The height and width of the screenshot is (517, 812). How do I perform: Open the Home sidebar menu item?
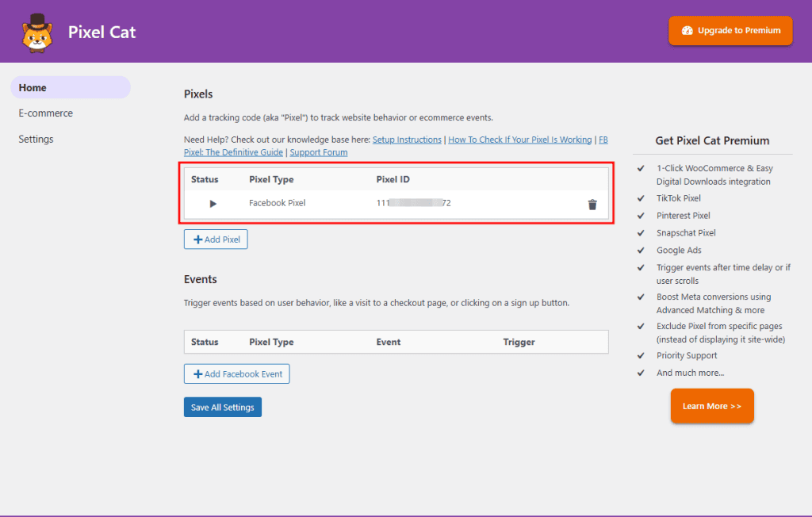[x=71, y=87]
